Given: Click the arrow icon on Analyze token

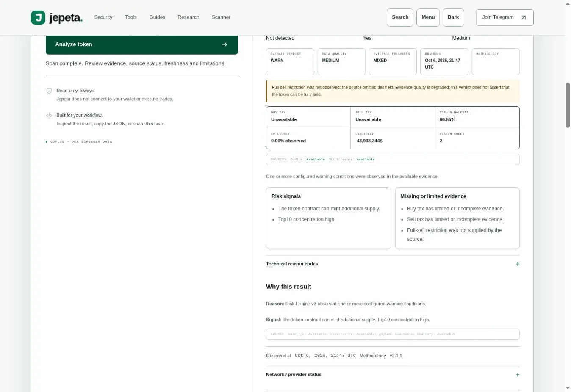Looking at the screenshot, I should (225, 44).
